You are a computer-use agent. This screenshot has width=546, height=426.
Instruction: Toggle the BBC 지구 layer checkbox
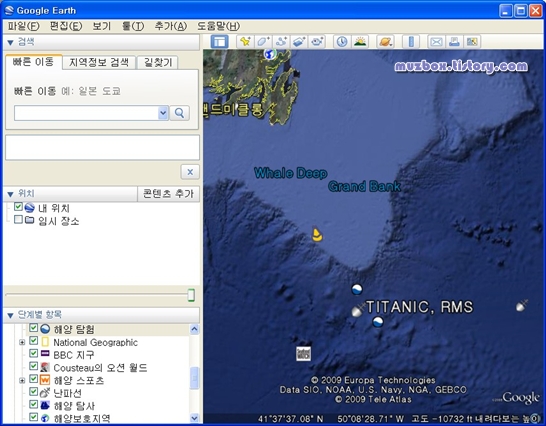tap(33, 353)
